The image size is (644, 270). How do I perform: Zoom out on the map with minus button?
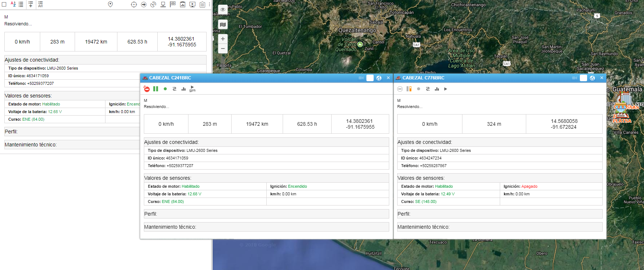[x=223, y=49]
